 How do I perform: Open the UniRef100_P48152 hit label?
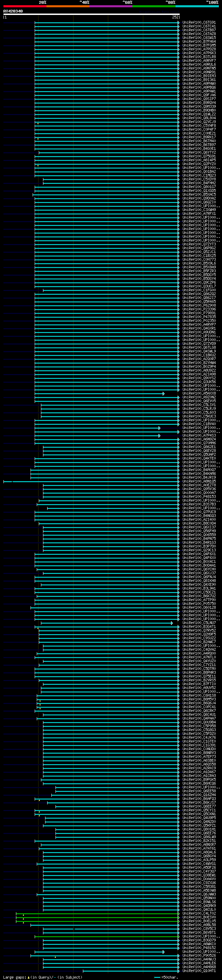199,948
